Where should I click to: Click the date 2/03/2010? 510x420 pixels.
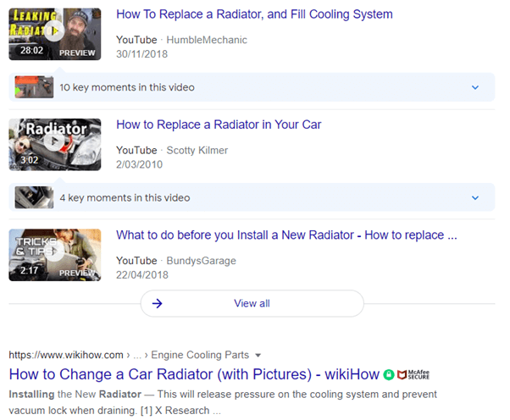pos(139,164)
